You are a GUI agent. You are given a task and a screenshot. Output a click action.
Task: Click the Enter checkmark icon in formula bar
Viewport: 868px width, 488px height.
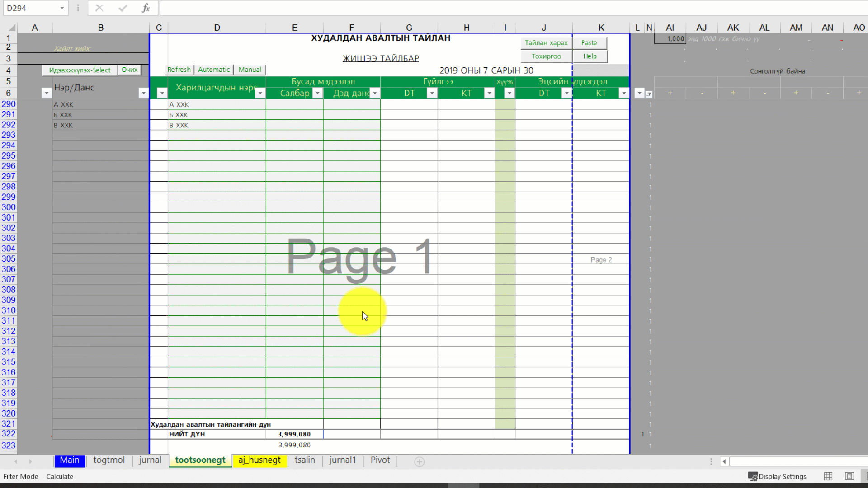pos(123,8)
